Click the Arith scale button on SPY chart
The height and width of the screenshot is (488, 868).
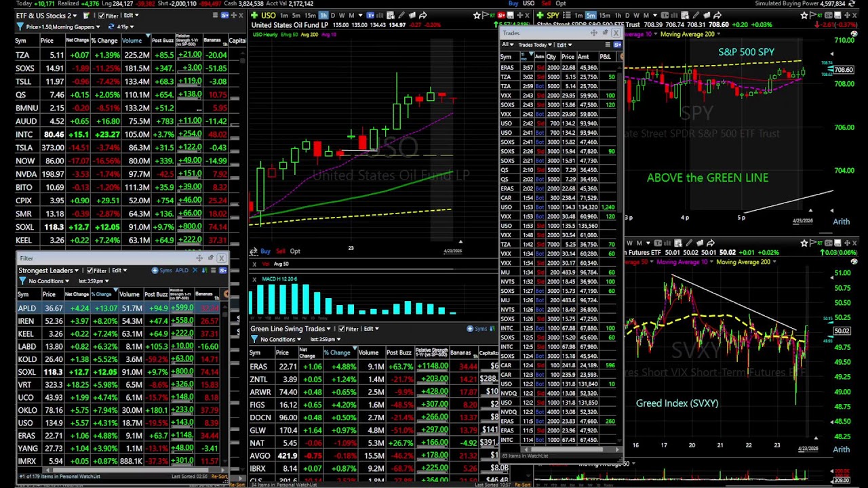point(842,222)
